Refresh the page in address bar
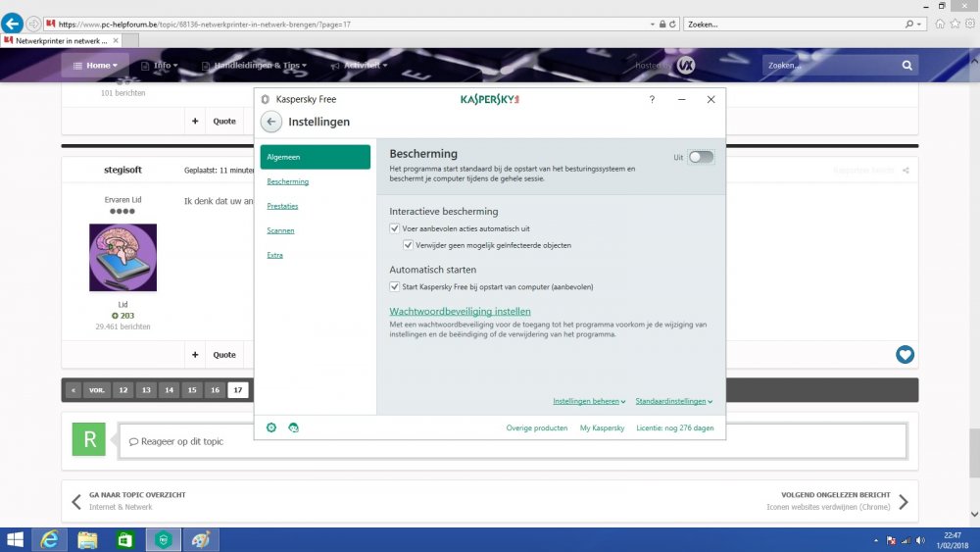The image size is (980, 552). click(x=672, y=25)
